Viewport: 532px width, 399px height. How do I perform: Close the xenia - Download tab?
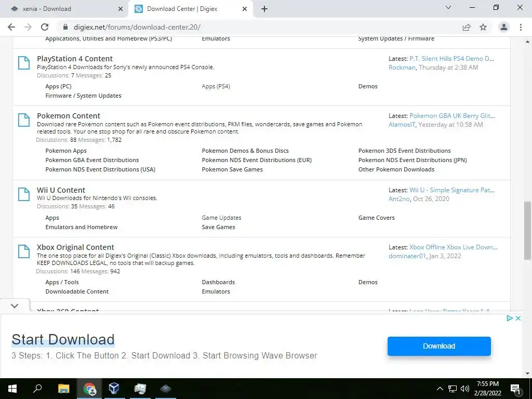point(121,9)
